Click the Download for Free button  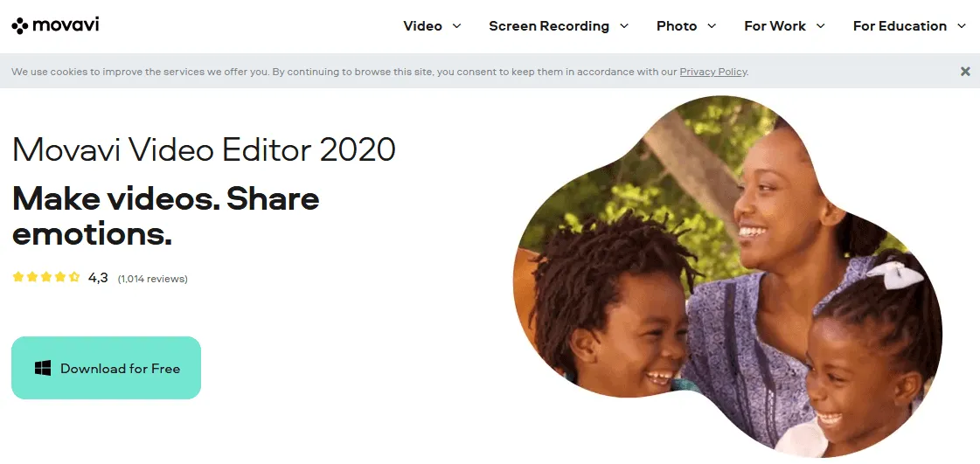107,368
